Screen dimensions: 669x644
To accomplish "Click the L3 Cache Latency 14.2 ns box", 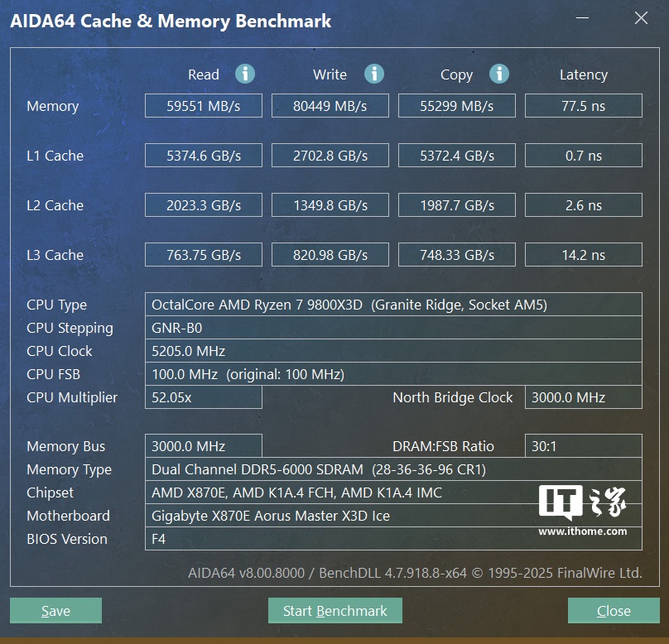I will pos(583,255).
